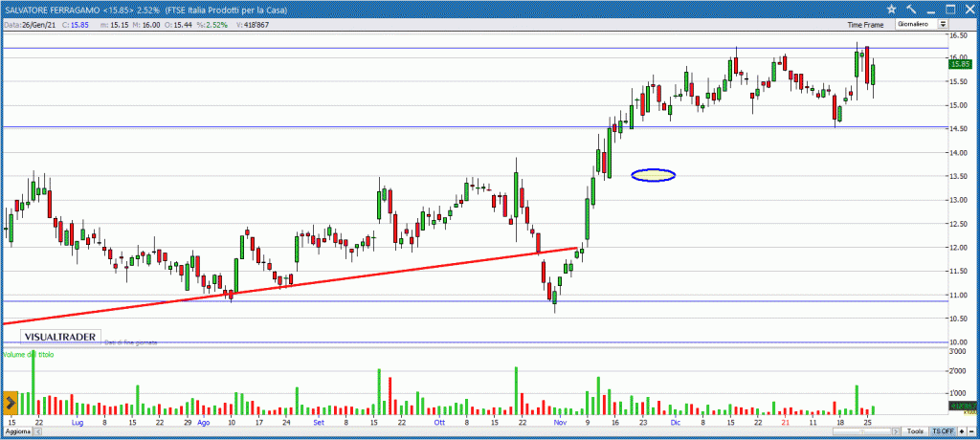Open the Tools menu button
Viewport: 980px width, 440px height.
point(916,432)
